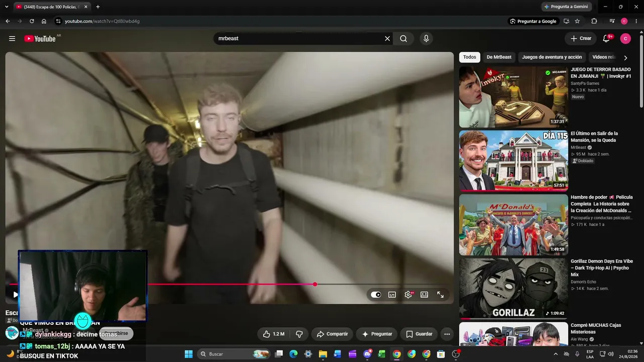Open the Gorillaz mix thumbnail

point(513,289)
